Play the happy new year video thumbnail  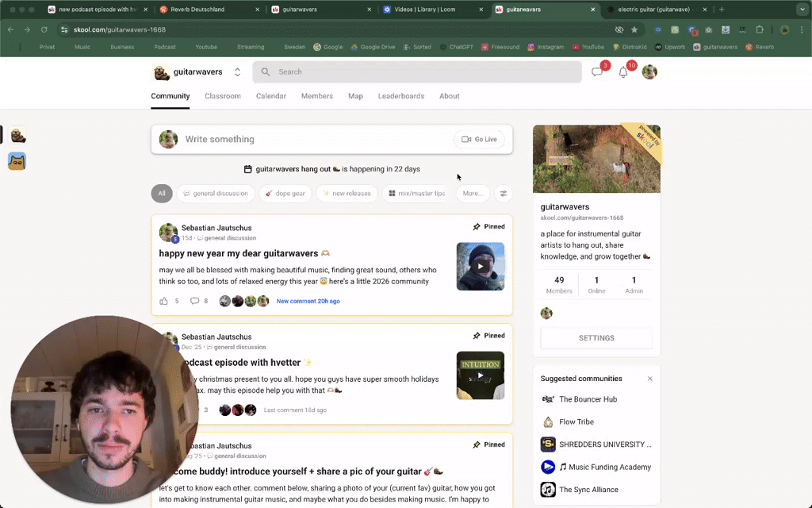(481, 267)
